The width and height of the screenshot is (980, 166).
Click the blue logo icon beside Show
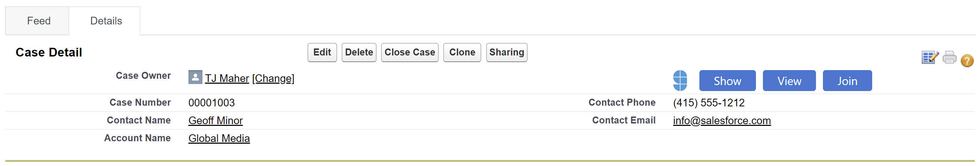pos(680,81)
